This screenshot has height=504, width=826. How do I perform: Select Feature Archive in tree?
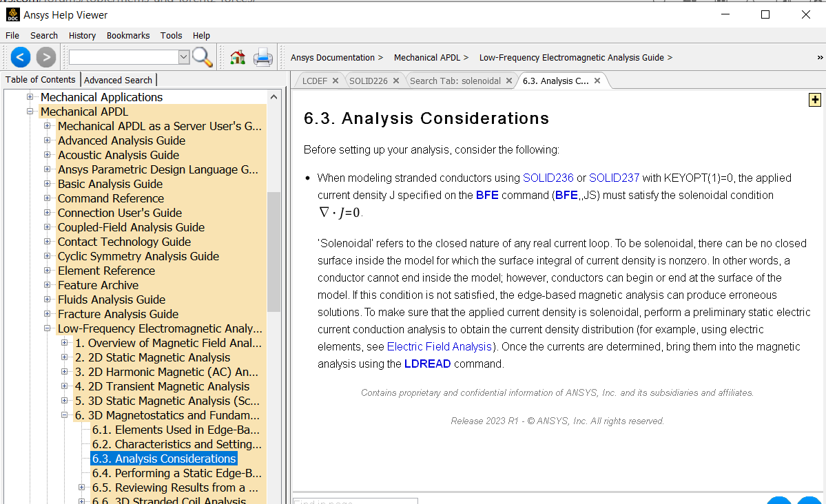98,285
